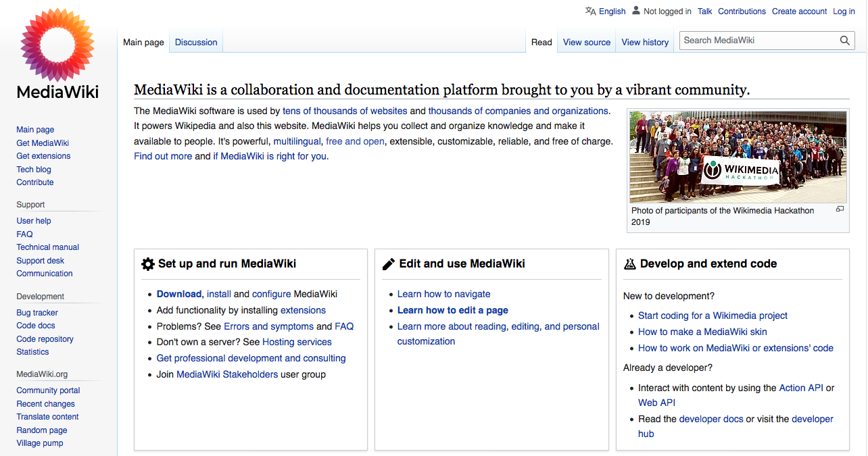The height and width of the screenshot is (456, 868).
Task: Click the enlarge icon under the hackathon photo
Action: tap(840, 209)
